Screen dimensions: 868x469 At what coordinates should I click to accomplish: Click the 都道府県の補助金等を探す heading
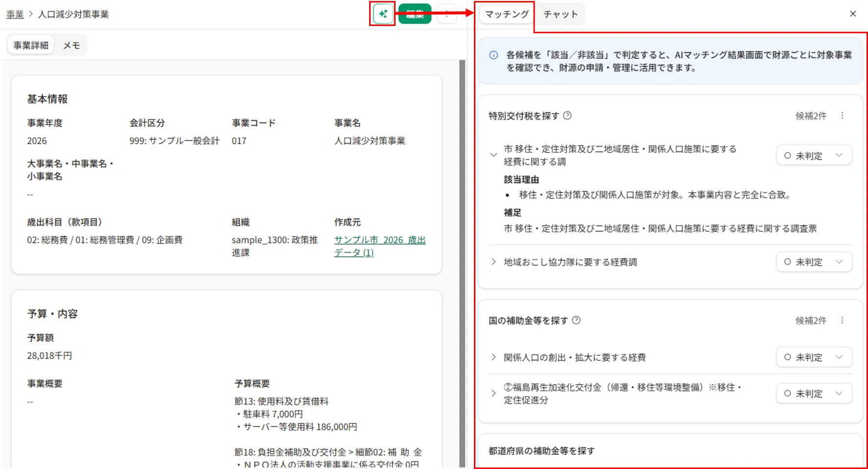pos(541,451)
